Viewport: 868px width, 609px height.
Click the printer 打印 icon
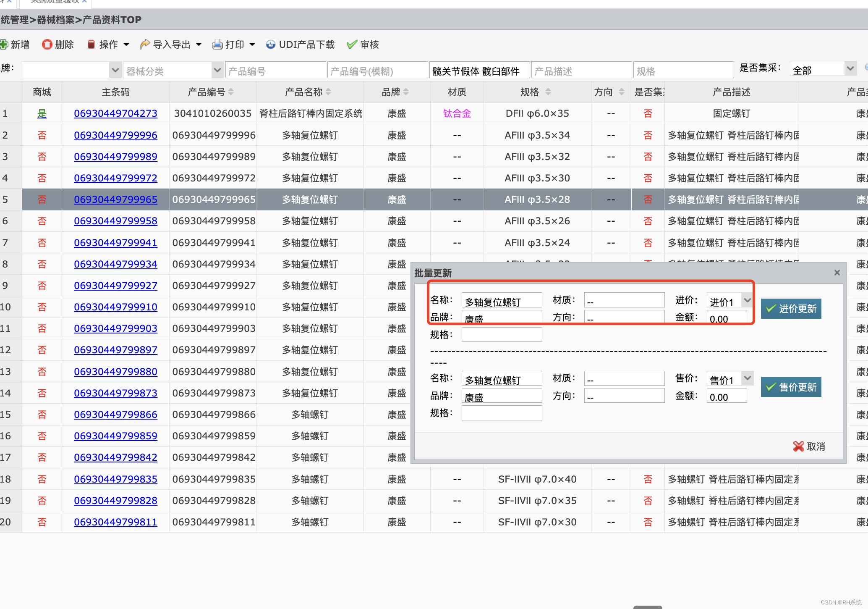tap(217, 45)
